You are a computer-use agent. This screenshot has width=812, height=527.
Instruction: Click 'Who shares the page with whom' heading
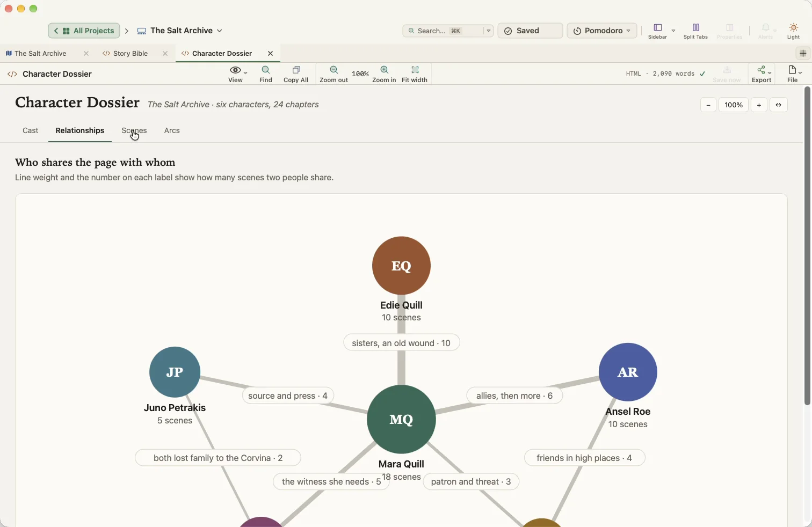click(x=95, y=162)
